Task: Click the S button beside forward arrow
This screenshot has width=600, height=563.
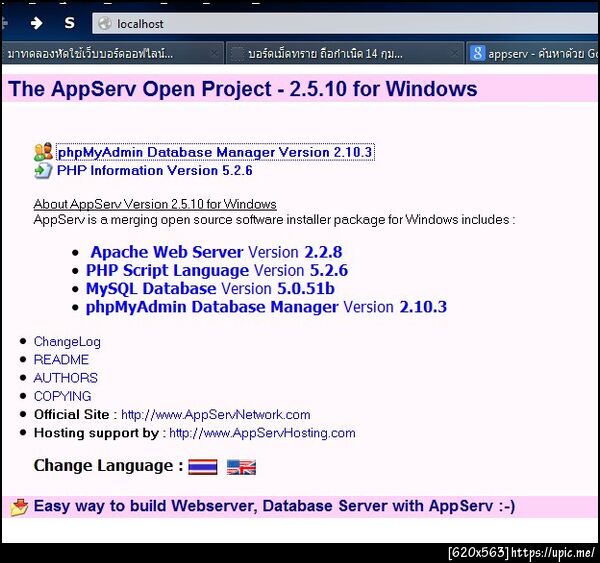Action: tap(69, 23)
